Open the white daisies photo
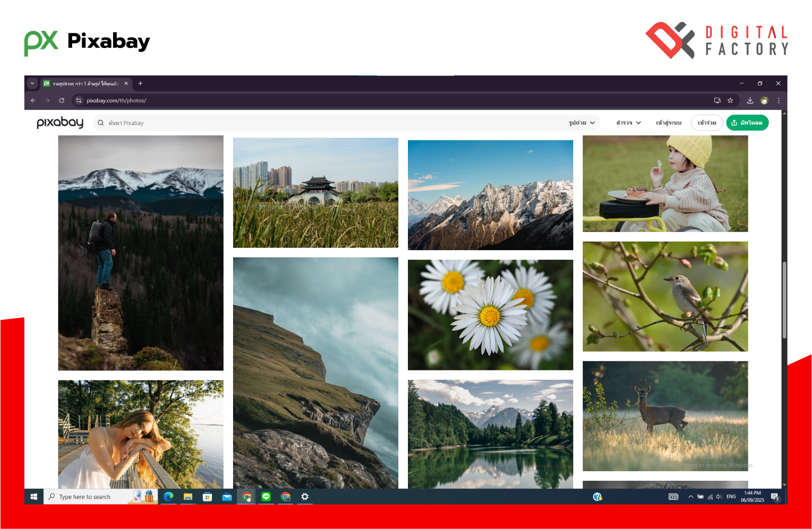This screenshot has height=529, width=812. [x=491, y=315]
